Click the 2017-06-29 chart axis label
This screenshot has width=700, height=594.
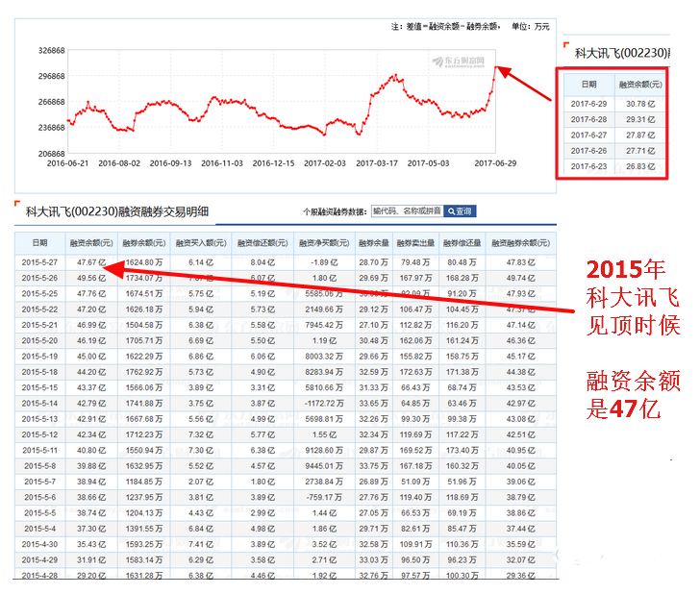[495, 163]
